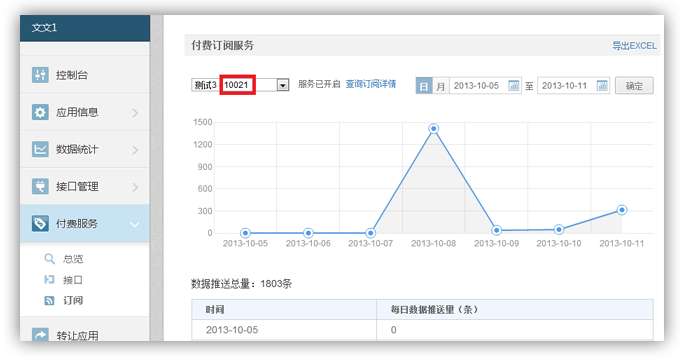Open the 测试3 service dropdown arrow
Viewport: 684px width, 360px height.
click(x=283, y=85)
